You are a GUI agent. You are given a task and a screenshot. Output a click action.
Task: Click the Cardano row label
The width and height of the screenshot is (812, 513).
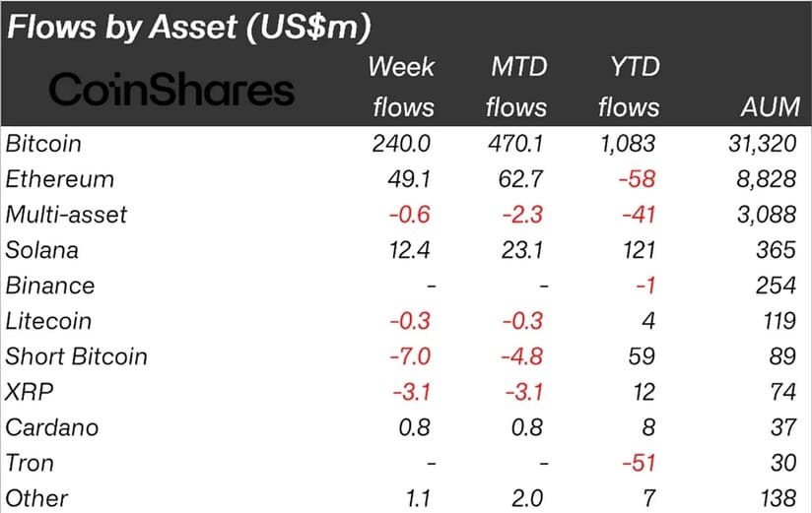point(52,427)
